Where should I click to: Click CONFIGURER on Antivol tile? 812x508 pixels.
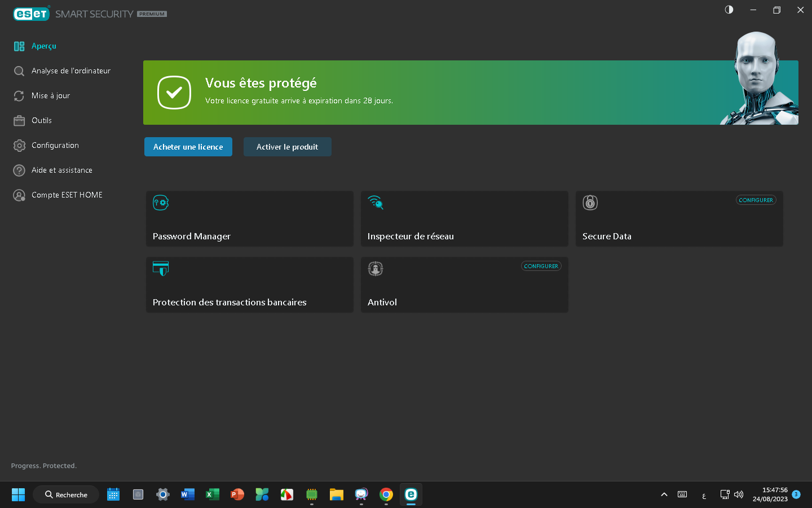541,266
